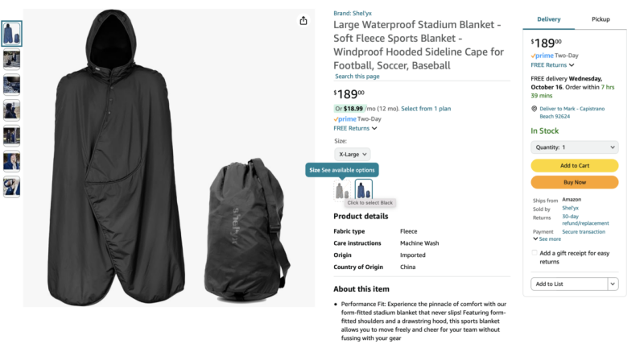
Task: Expand the Add to List arrow
Action: pyautogui.click(x=613, y=284)
